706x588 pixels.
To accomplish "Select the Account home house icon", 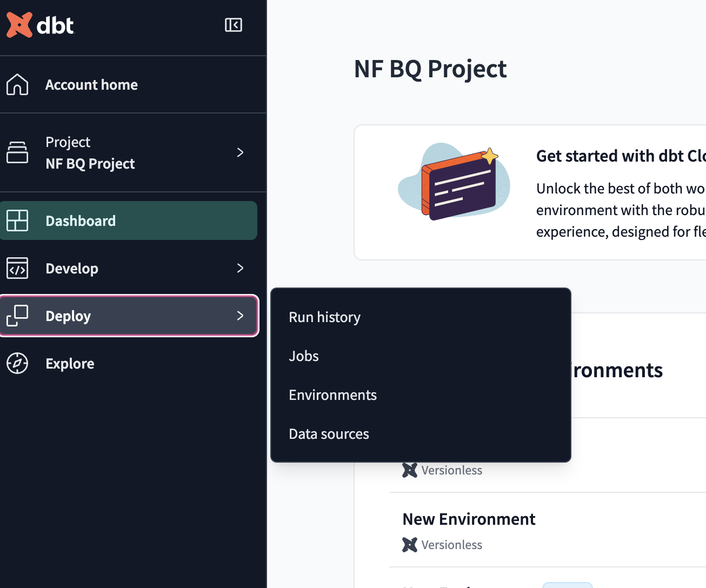I will tap(17, 84).
